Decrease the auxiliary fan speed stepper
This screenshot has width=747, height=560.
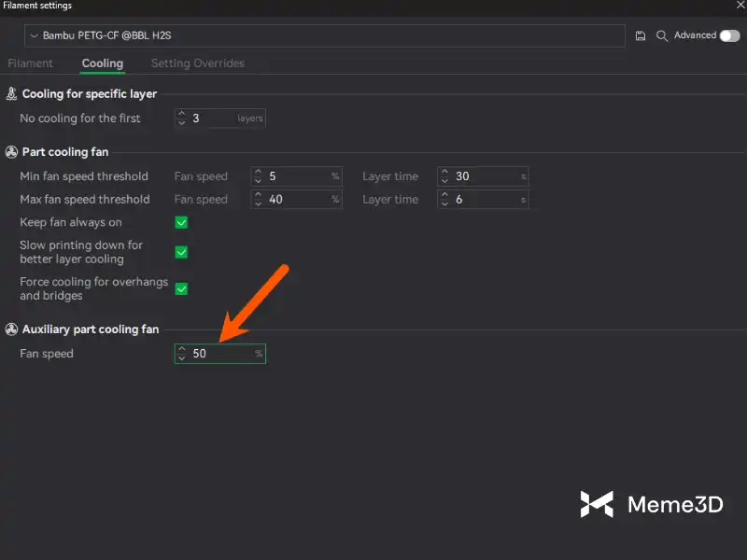pyautogui.click(x=182, y=358)
